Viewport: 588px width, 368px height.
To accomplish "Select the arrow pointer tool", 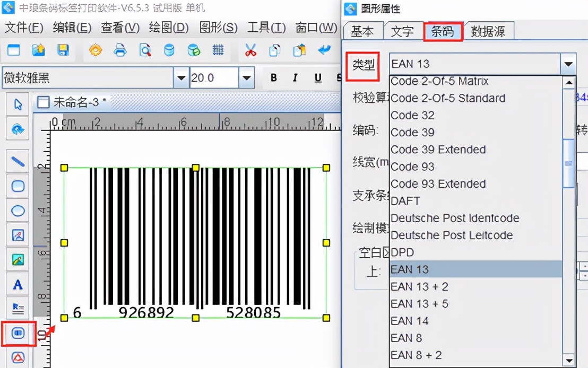I will click(18, 104).
